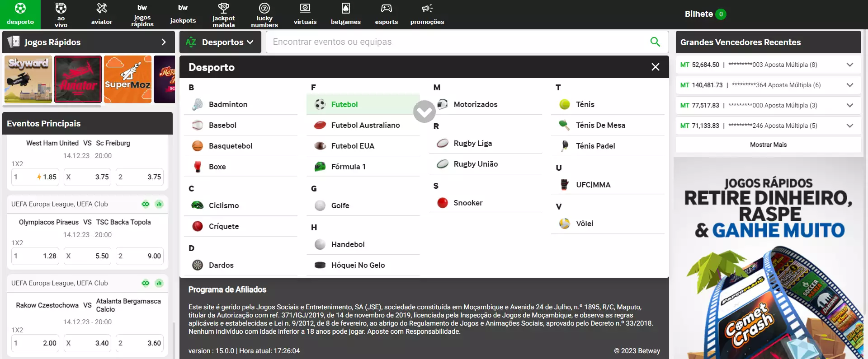Open the Bilhete bet slip
The image size is (868, 359).
(x=704, y=14)
